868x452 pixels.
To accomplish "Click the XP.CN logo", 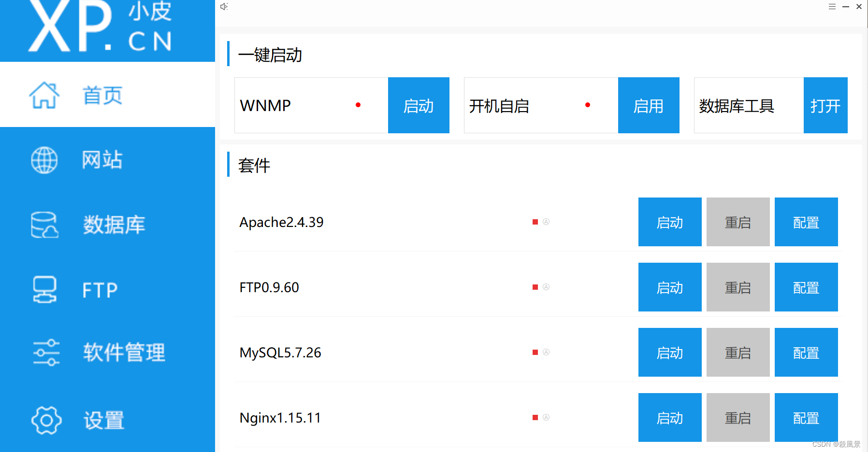I will tap(100, 25).
